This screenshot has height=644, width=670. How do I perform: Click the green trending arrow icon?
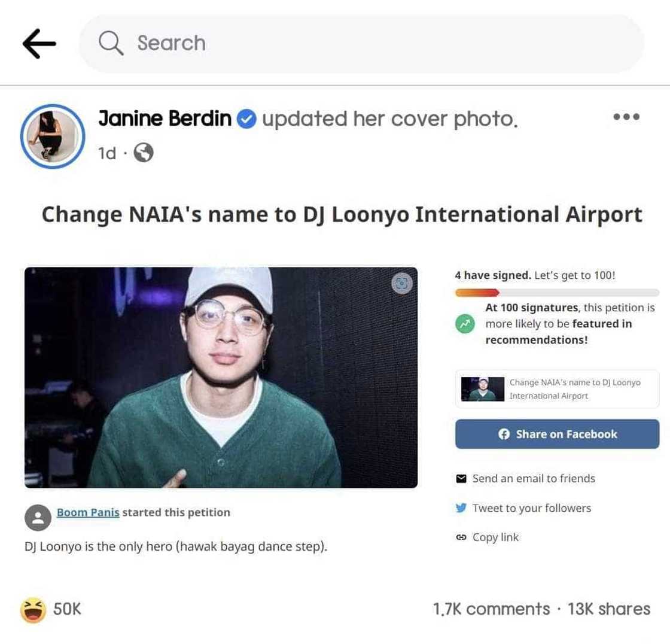[x=465, y=324]
